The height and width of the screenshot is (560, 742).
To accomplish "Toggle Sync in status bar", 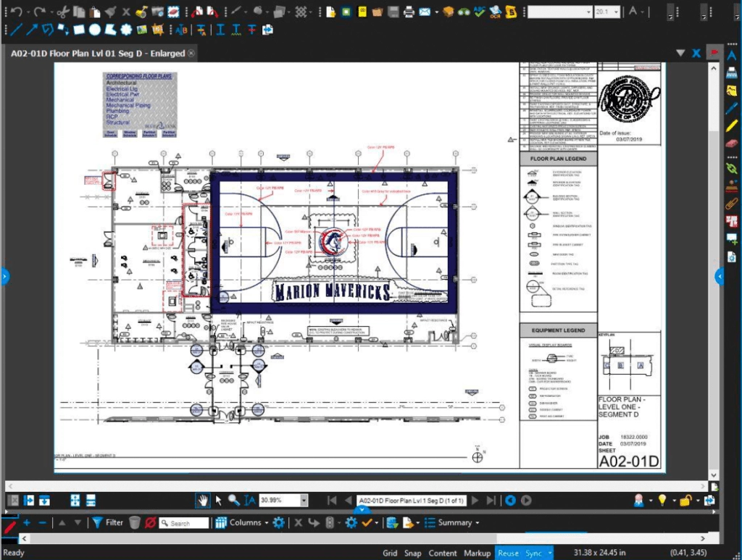I will tap(533, 553).
